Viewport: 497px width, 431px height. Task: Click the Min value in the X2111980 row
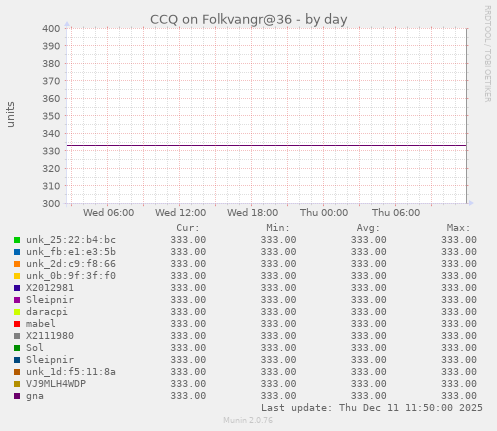tap(279, 336)
